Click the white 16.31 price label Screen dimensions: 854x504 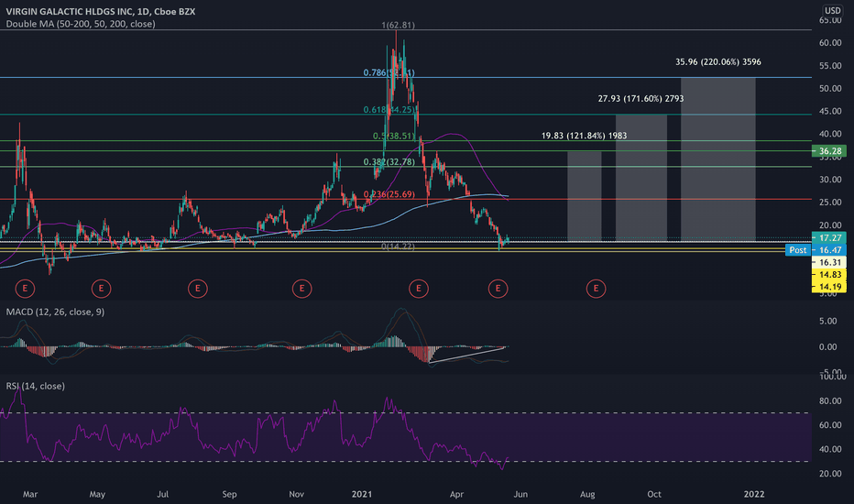coord(829,262)
